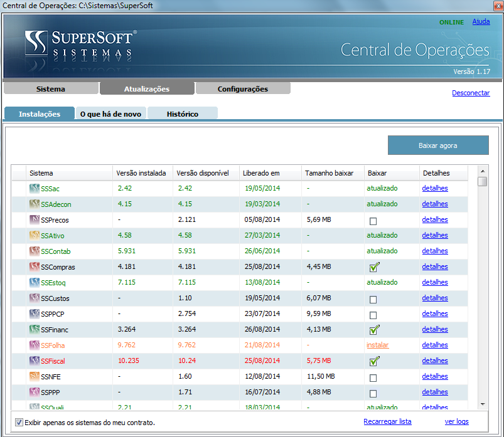Uncheck the download box for SSCompras
The width and height of the screenshot is (504, 437).
point(374,267)
